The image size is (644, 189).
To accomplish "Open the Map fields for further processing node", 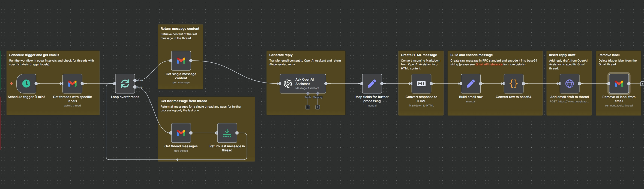I will pos(372,84).
